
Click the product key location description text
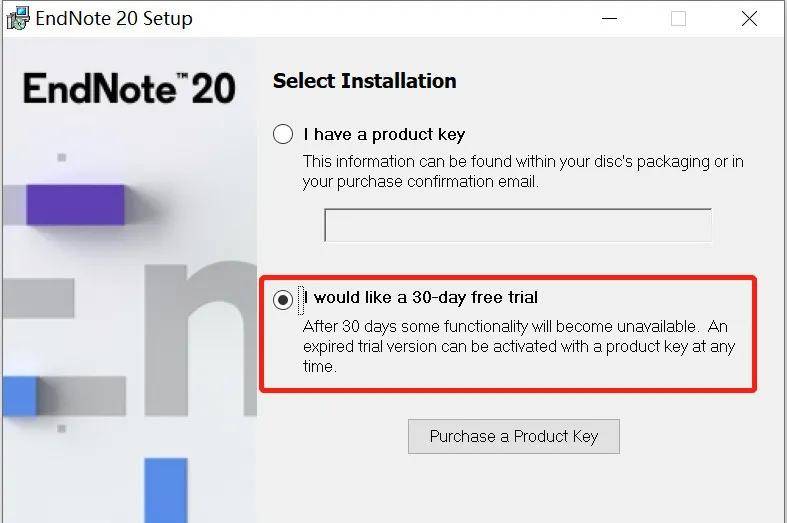click(x=522, y=171)
